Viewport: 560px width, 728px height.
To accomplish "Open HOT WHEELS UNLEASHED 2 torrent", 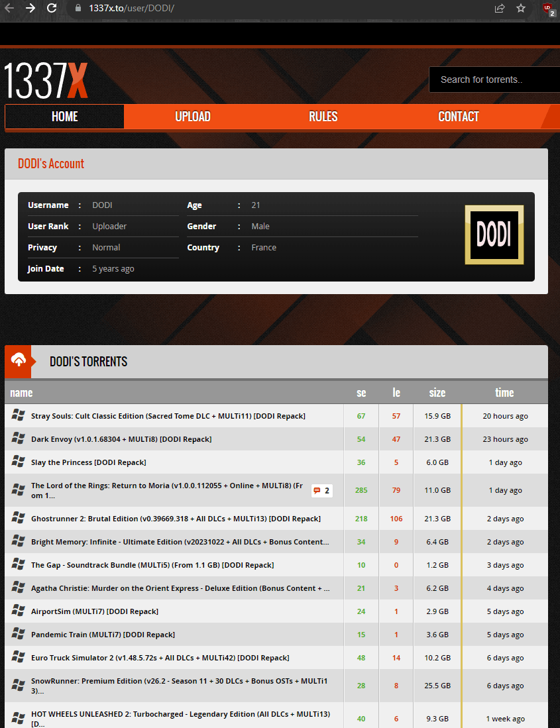I will (x=181, y=719).
